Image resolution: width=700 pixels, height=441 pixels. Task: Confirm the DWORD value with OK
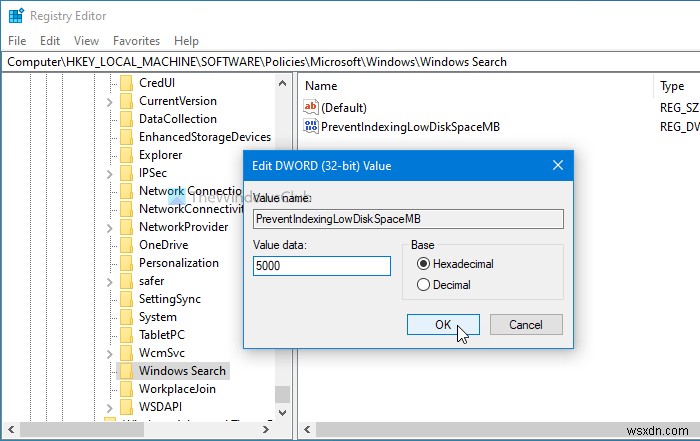[443, 325]
